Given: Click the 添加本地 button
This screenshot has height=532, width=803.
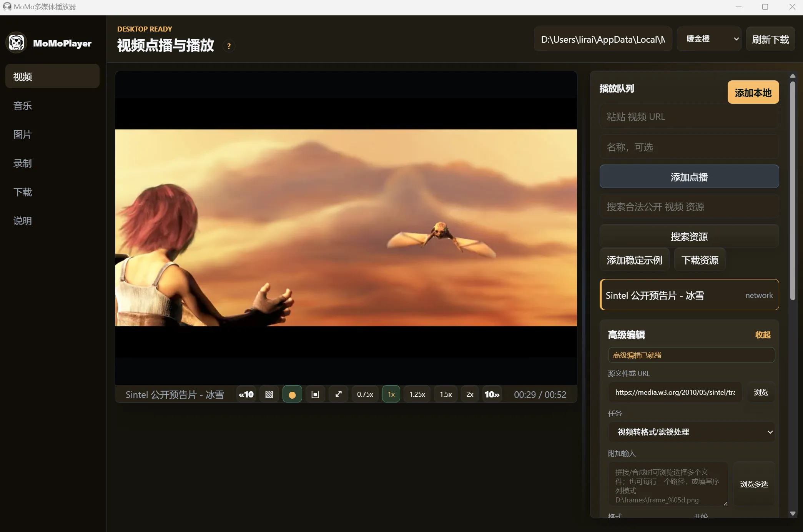Looking at the screenshot, I should [753, 92].
